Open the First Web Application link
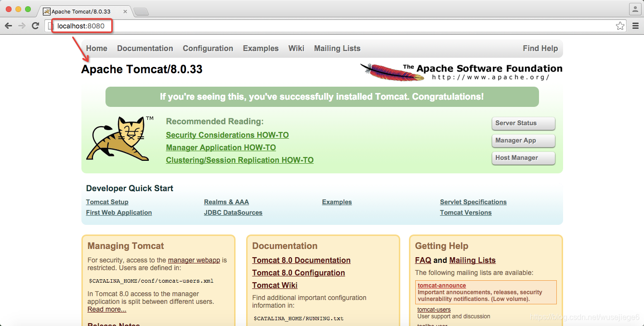This screenshot has height=326, width=644. coord(118,213)
